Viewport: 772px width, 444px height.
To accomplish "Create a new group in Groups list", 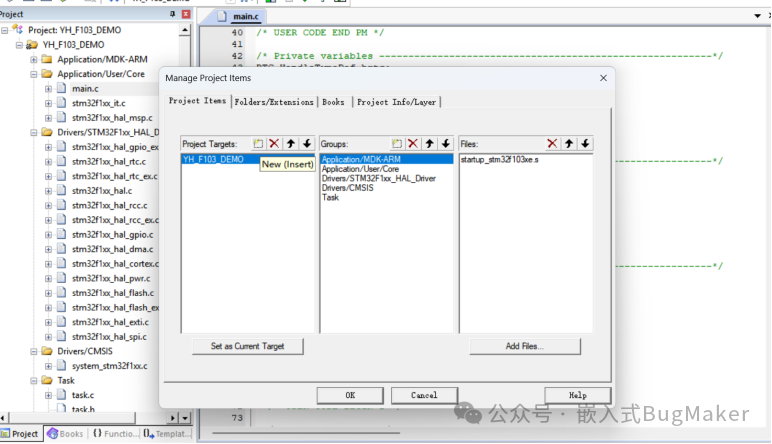I will [x=396, y=144].
